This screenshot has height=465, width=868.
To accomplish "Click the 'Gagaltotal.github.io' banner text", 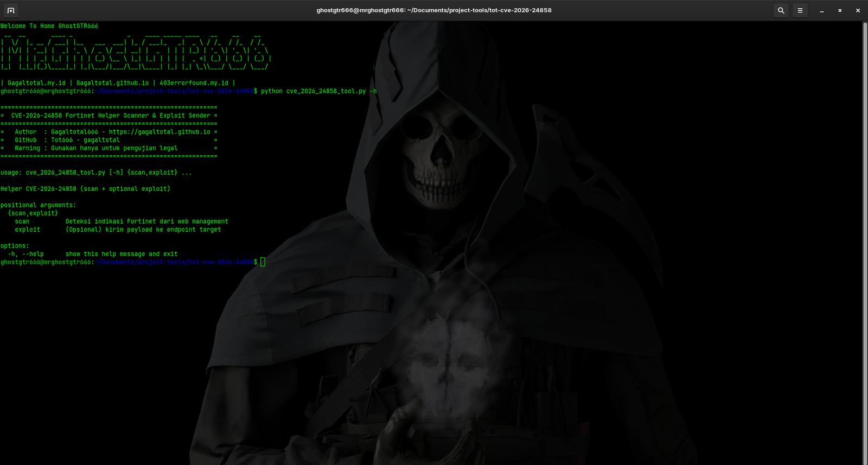I will point(112,83).
